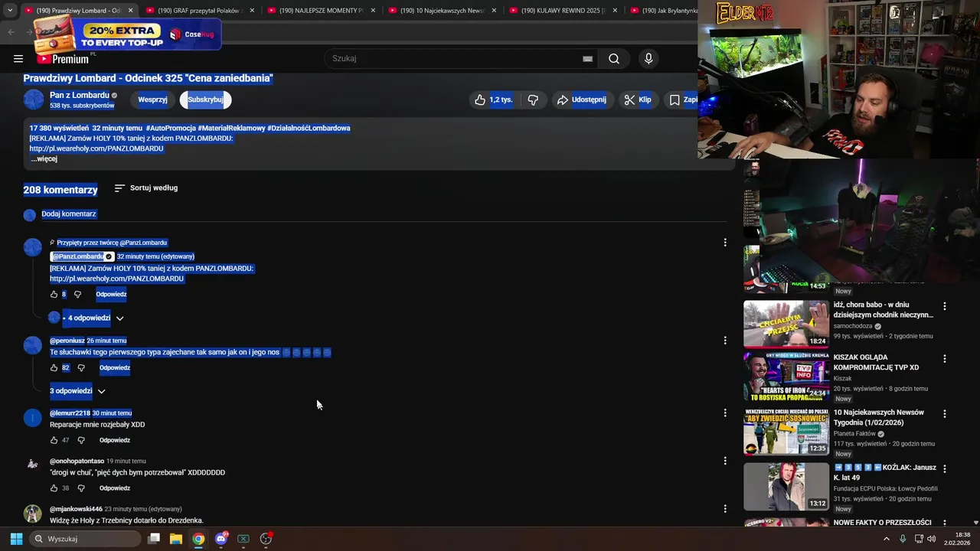This screenshot has width=980, height=551.
Task: Click the search magnifier button
Action: 614,58
